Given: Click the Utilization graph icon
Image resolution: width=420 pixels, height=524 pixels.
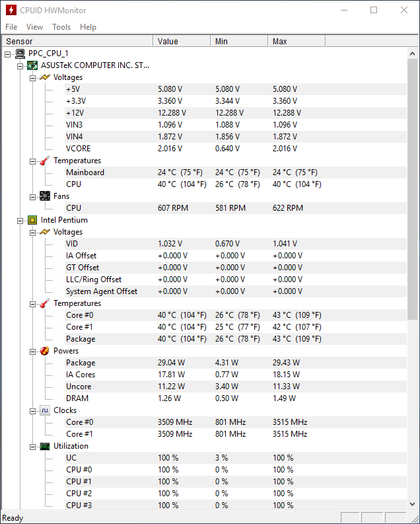Looking at the screenshot, I should pyautogui.click(x=45, y=446).
